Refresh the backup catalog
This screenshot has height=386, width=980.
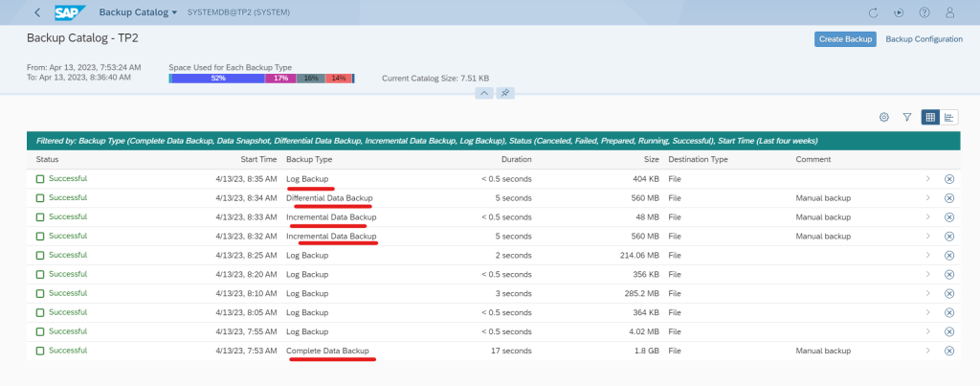(874, 12)
